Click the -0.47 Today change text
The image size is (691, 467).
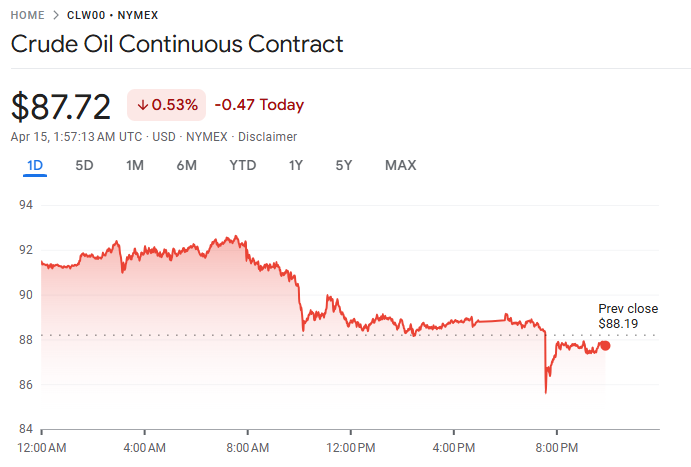click(x=259, y=105)
